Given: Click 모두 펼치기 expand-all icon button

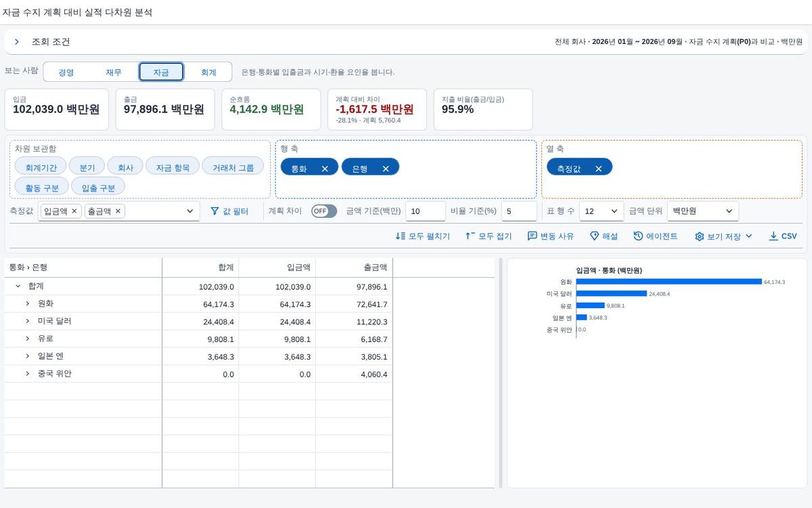Looking at the screenshot, I should tap(422, 236).
